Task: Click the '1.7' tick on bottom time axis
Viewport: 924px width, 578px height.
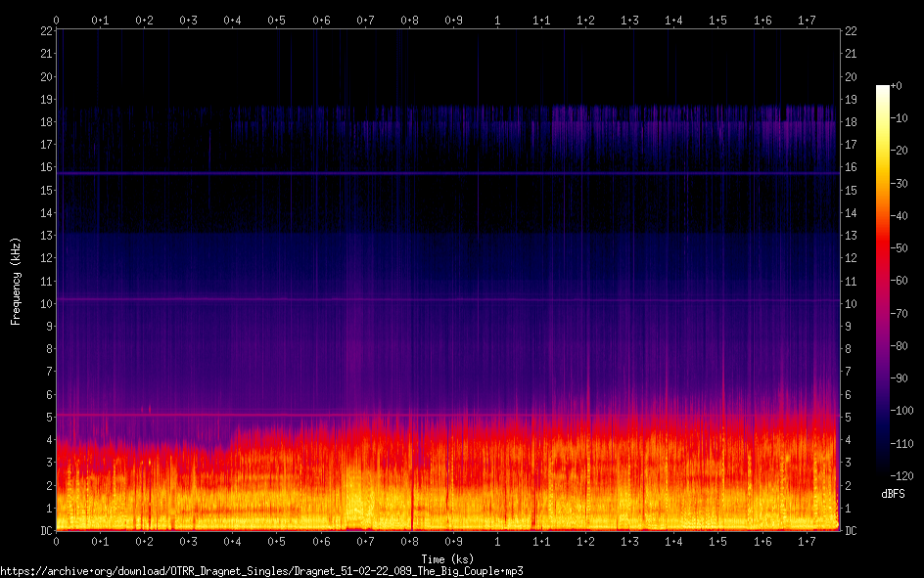Action: click(x=807, y=541)
